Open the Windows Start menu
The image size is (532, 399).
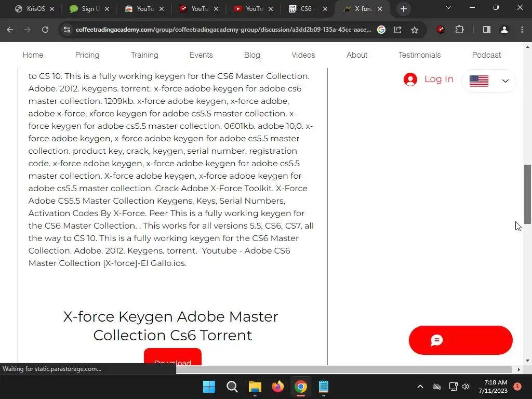pyautogui.click(x=209, y=387)
